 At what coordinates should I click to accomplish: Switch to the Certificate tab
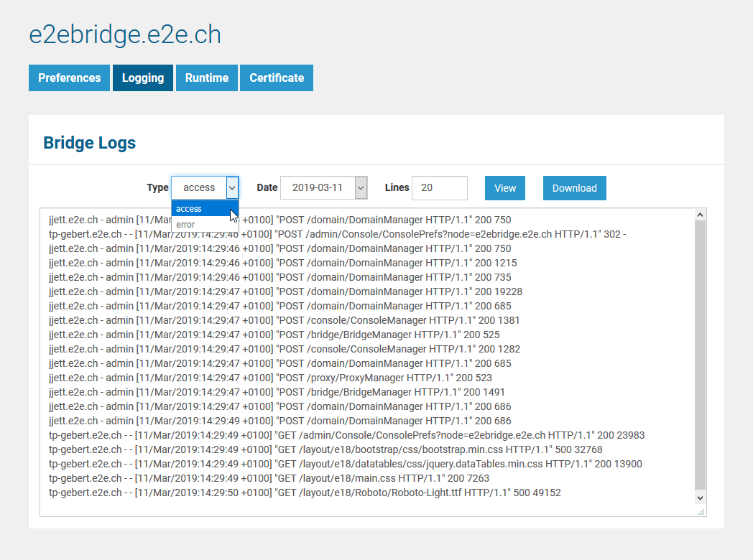point(276,78)
